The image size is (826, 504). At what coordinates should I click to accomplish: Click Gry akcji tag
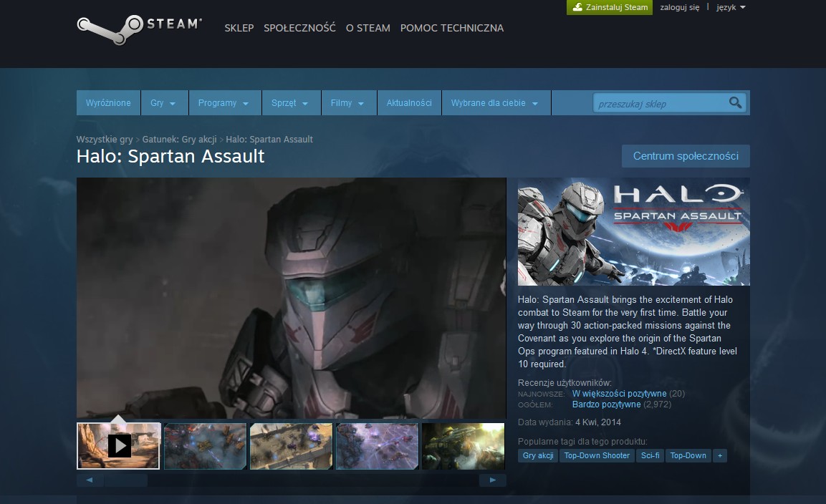pos(538,455)
